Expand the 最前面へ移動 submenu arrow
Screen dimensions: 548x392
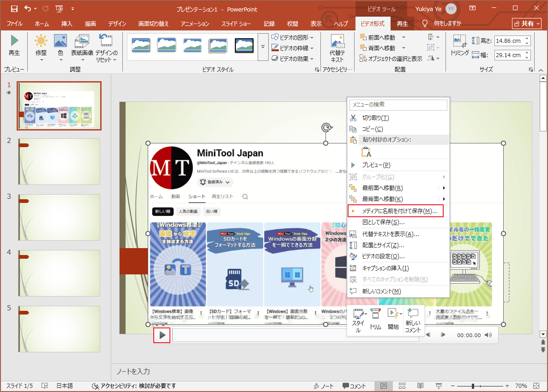[x=444, y=188]
